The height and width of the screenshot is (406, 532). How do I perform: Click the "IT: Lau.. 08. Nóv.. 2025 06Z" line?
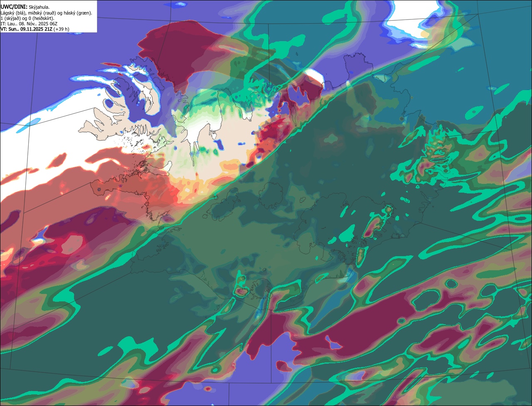[x=29, y=24]
